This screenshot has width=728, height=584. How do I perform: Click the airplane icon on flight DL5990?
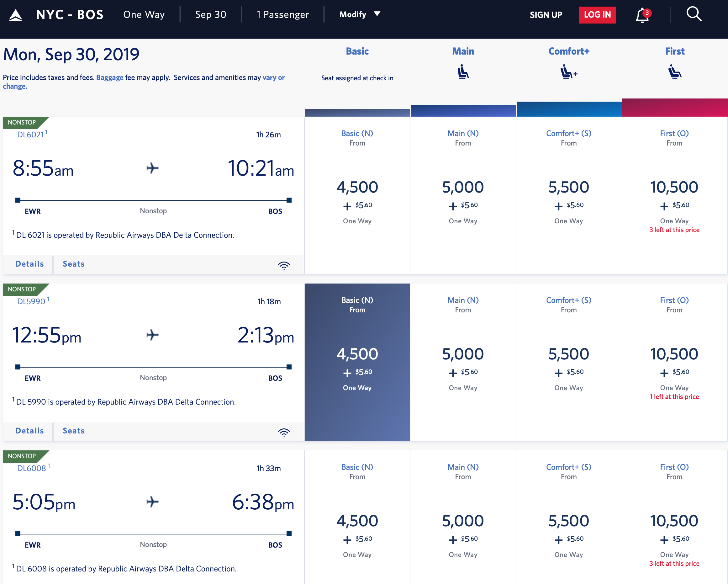[153, 334]
